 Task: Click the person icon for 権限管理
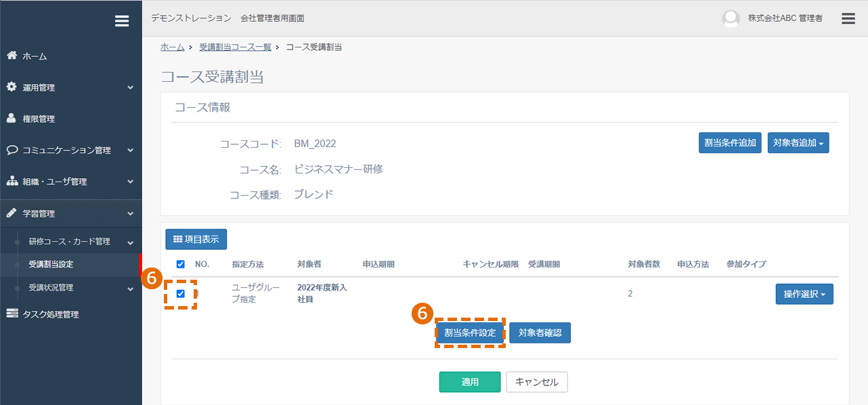click(x=12, y=119)
